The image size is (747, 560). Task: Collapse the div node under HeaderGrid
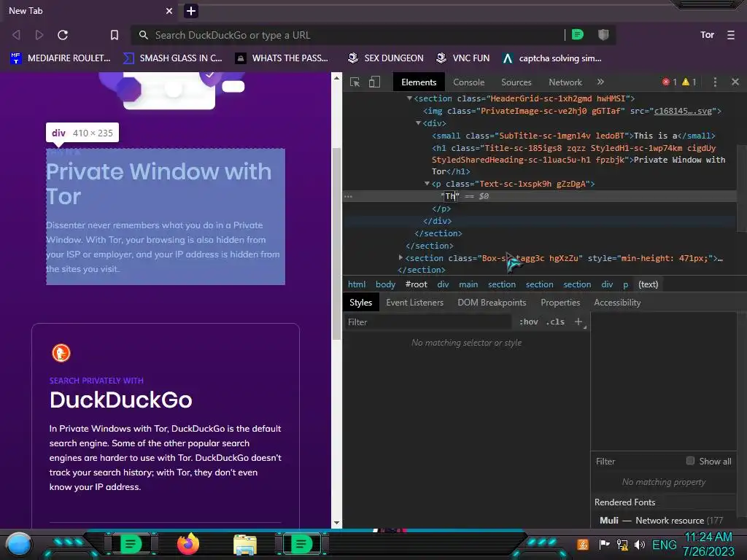pos(418,122)
